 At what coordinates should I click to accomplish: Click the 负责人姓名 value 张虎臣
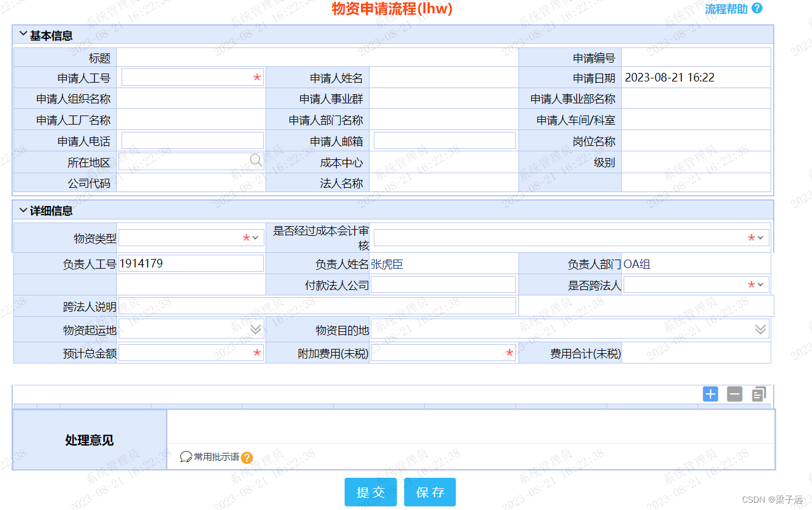pyautogui.click(x=387, y=264)
